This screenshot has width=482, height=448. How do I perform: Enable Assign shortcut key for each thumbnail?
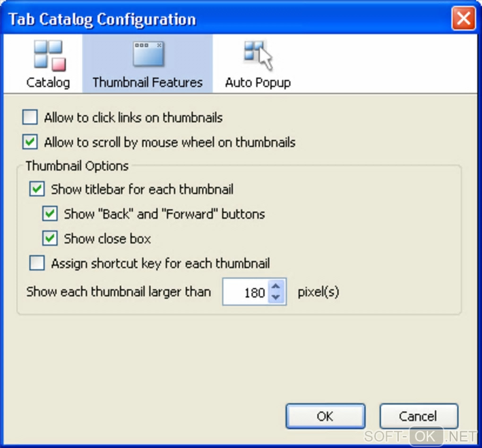tap(37, 263)
